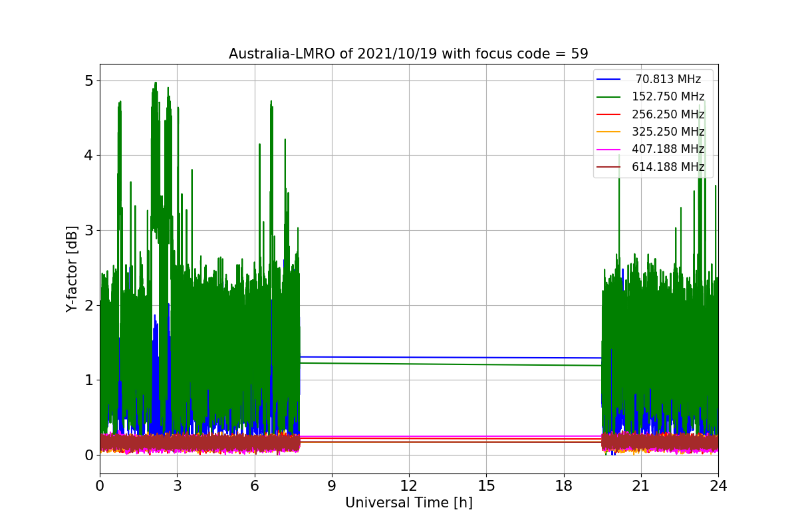Select the '614.188 MHz' legend label
The image size is (798, 532).
pyautogui.click(x=668, y=167)
